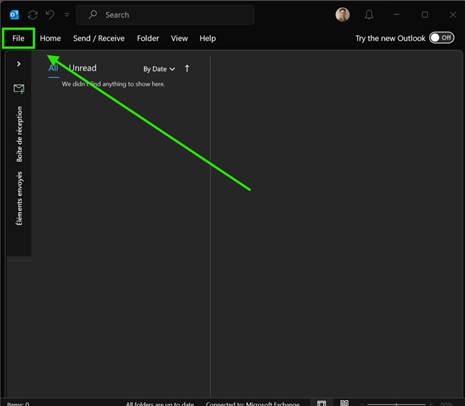This screenshot has height=406, width=465.
Task: Open the View ribbon tab
Action: tap(179, 38)
